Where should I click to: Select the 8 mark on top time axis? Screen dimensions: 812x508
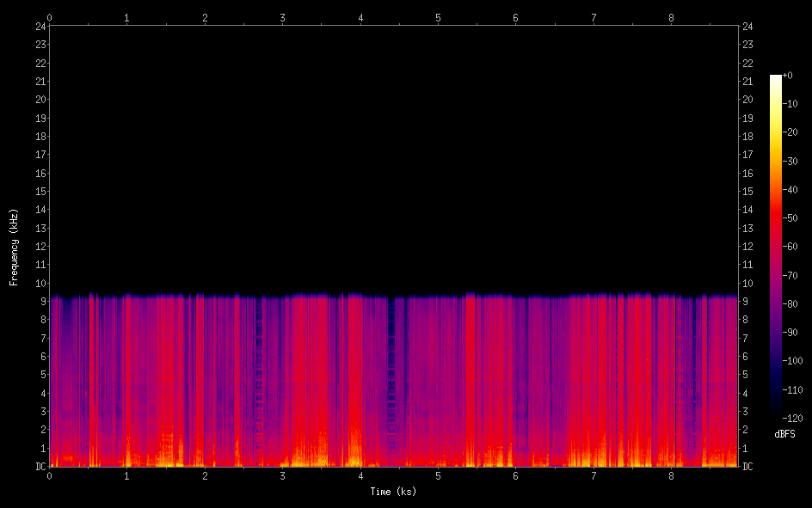(x=672, y=17)
